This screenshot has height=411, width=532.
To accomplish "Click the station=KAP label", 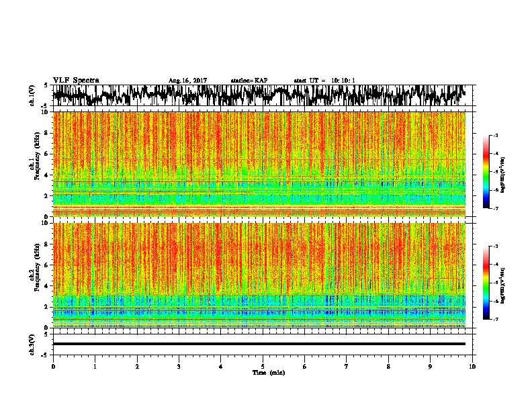I will click(249, 81).
